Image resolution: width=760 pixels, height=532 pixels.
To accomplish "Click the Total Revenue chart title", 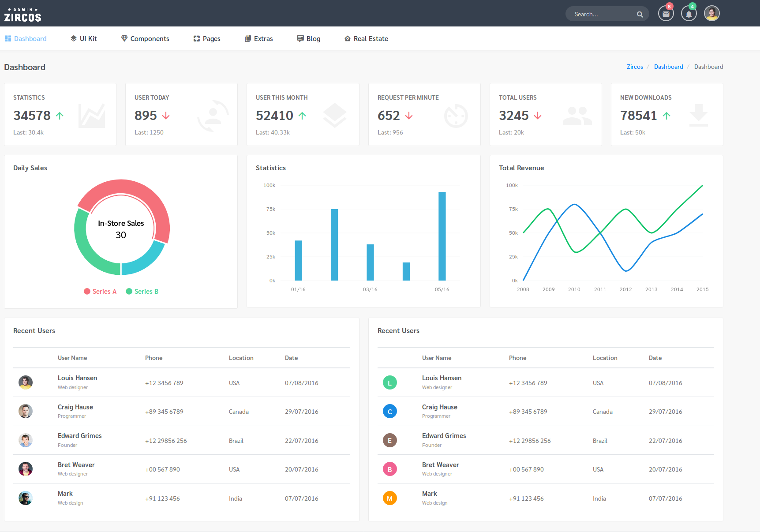I will tap(521, 168).
